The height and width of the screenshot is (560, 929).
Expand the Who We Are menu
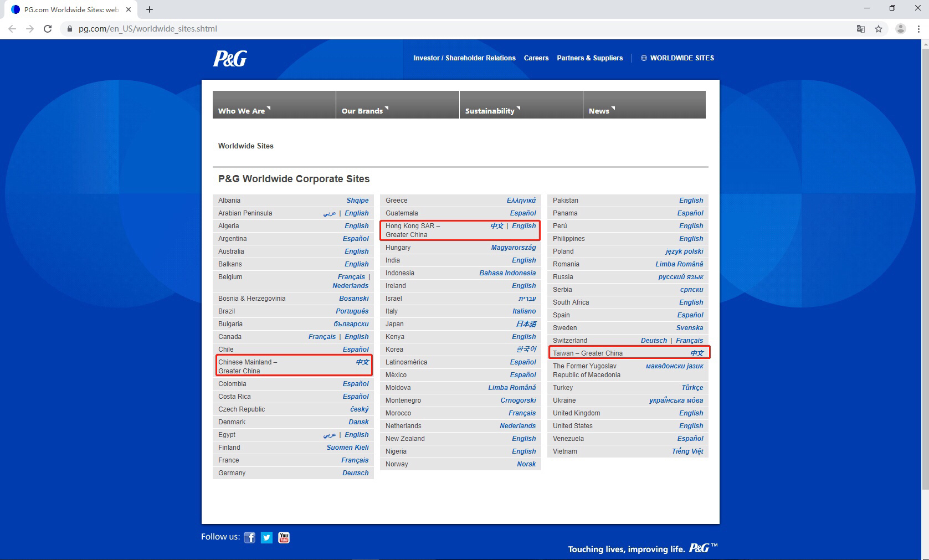pos(274,105)
